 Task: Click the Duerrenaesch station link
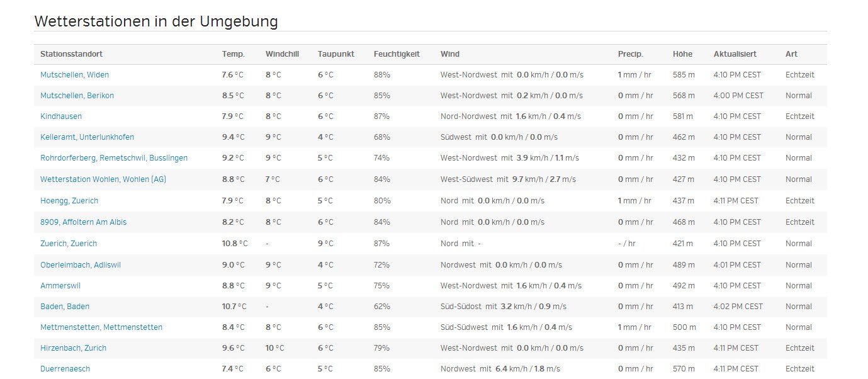point(65,369)
